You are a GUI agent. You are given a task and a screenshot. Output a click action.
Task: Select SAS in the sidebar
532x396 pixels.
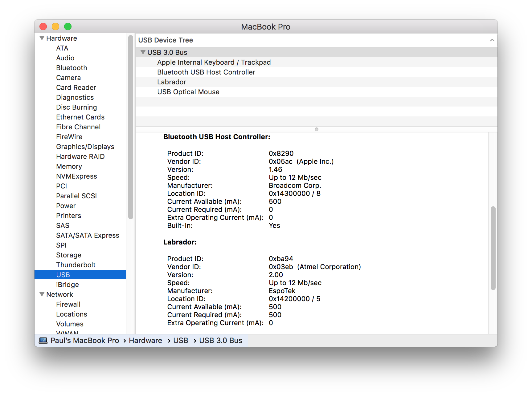(63, 226)
